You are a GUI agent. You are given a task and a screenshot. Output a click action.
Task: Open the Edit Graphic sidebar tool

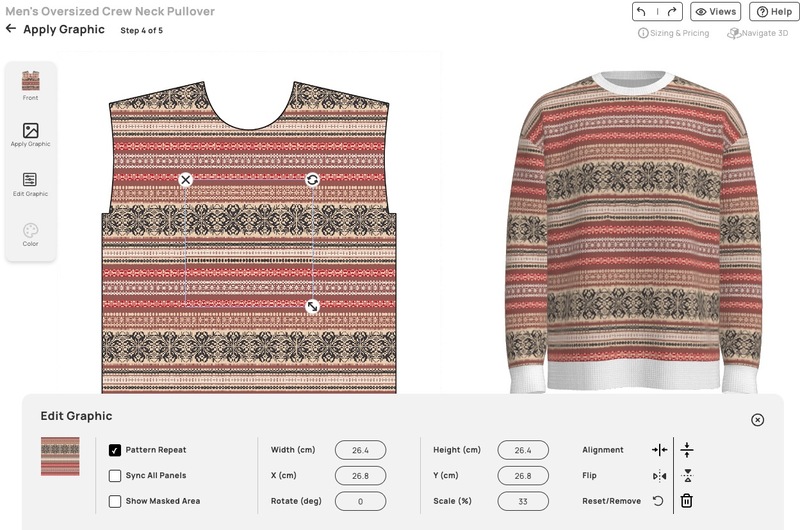(x=31, y=185)
